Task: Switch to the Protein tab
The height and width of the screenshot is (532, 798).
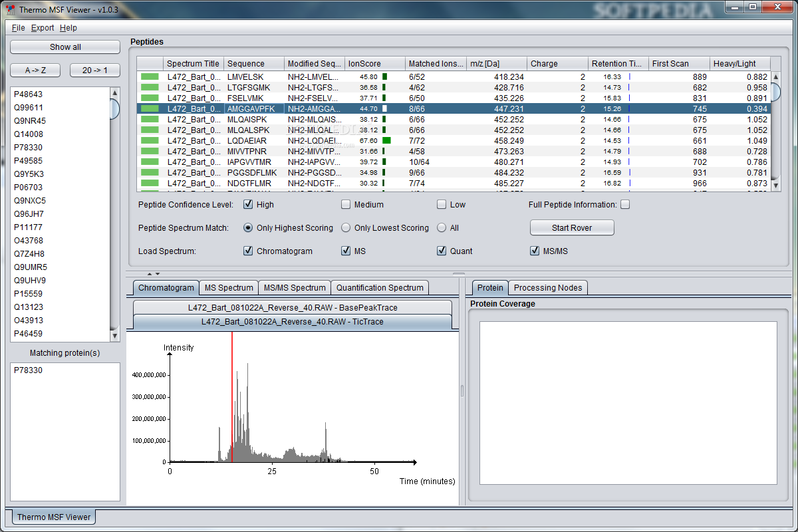Action: (x=490, y=288)
